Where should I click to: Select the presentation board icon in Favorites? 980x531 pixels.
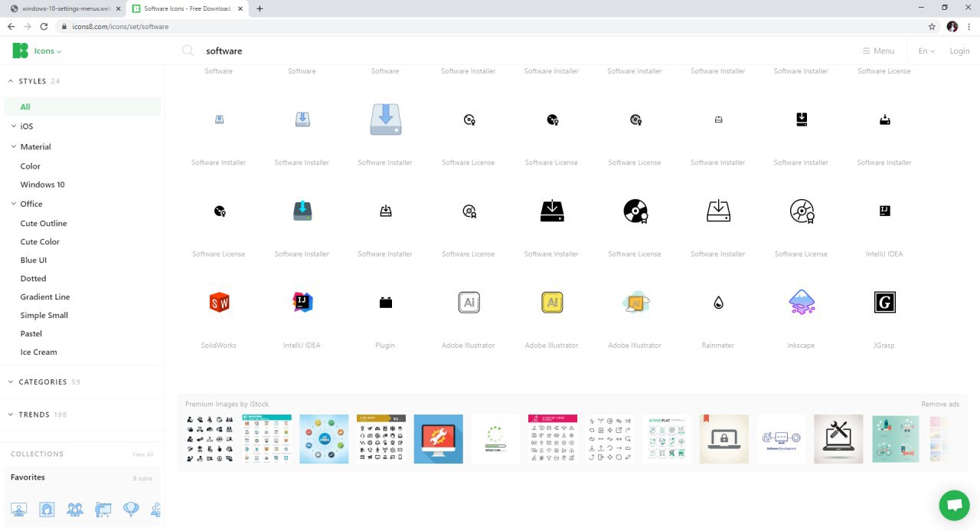point(103,509)
